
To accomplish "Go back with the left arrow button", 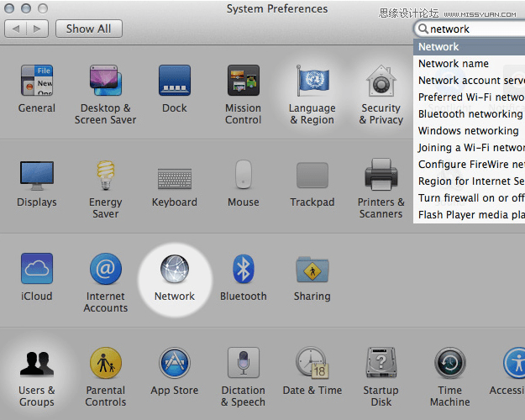I will 15,29.
